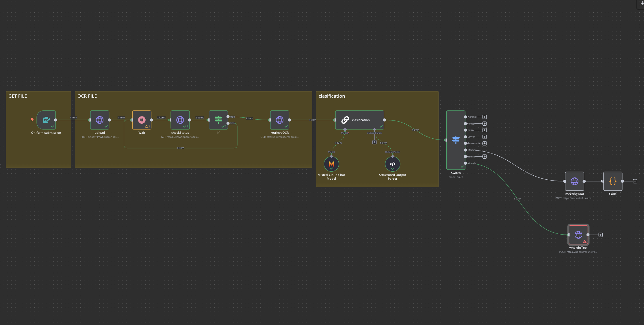644x325 pixels.
Task: Open the Mistral Cloud Chat Model node
Action: [x=331, y=164]
